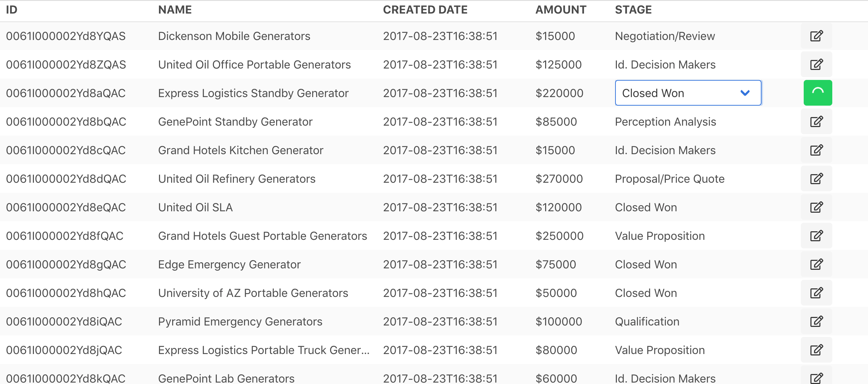Click edit icon for Dickenson Mobile Generators
The image size is (868, 384).
pos(816,36)
